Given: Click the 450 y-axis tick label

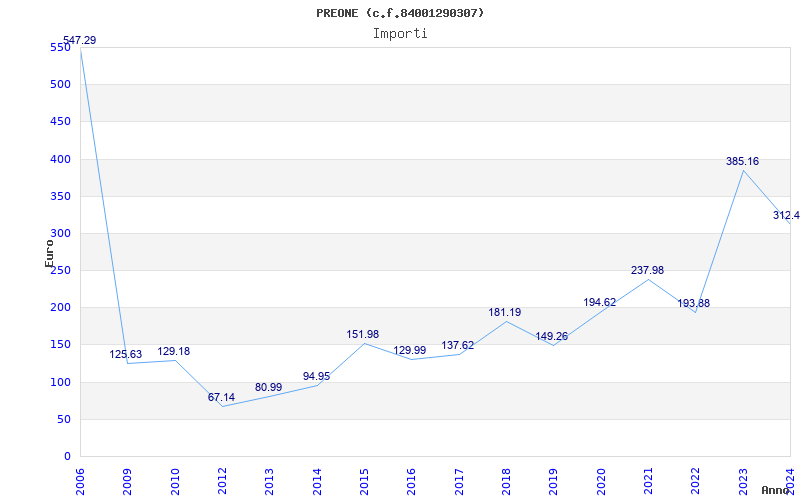Looking at the screenshot, I should coord(60,122).
